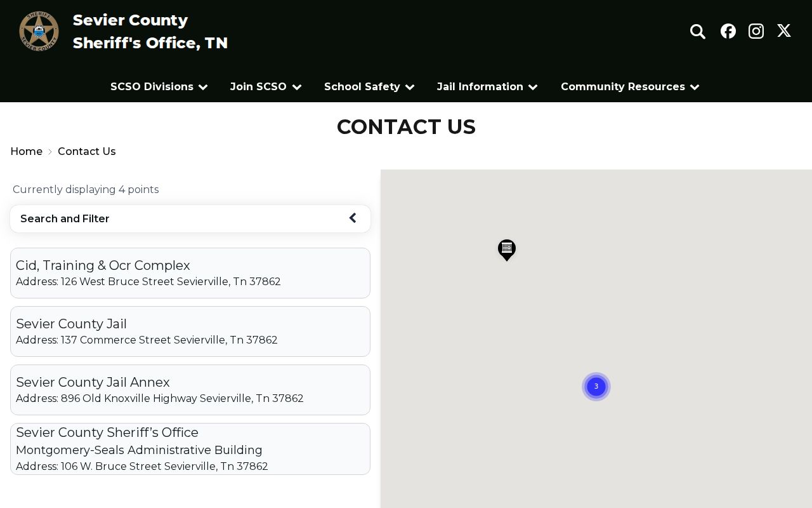Click the Jail Information chevron arrow
Viewport: 812px width, 508px height.
pos(533,87)
